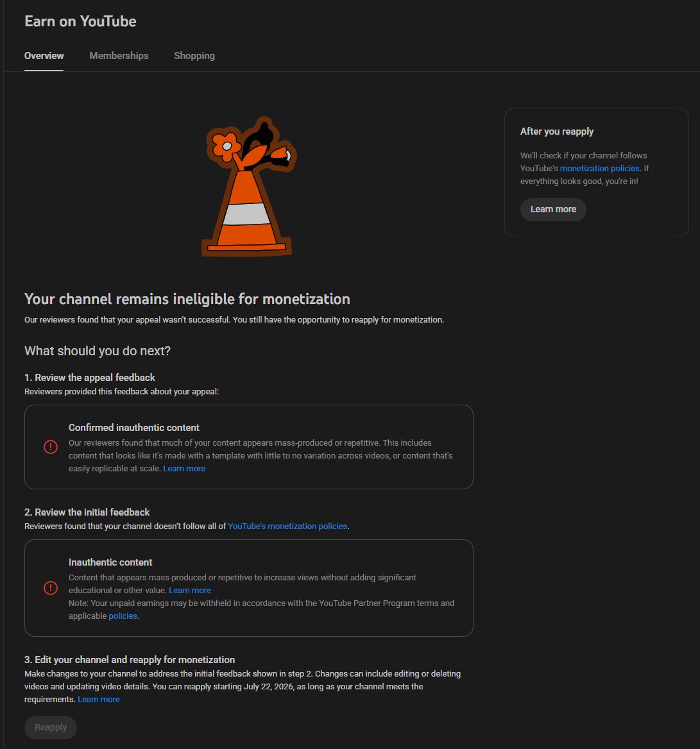Click '1. Review the appeal feedback' text

(x=90, y=377)
